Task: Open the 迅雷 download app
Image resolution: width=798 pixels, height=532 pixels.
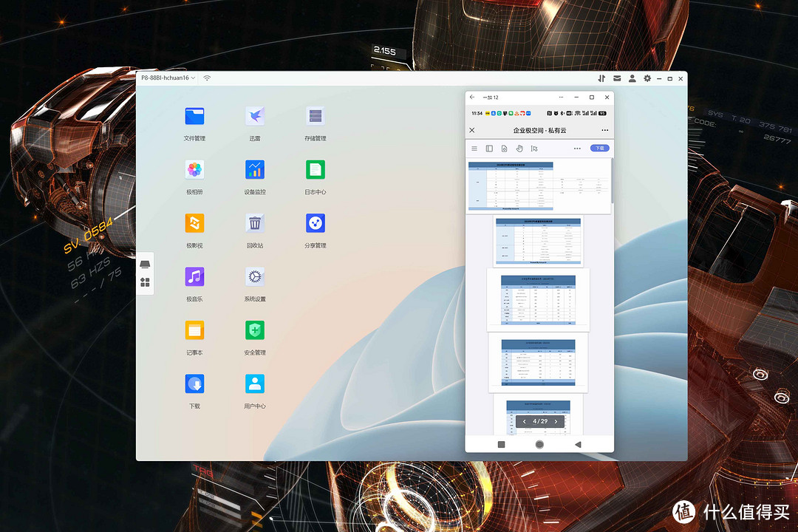Action: (x=254, y=115)
